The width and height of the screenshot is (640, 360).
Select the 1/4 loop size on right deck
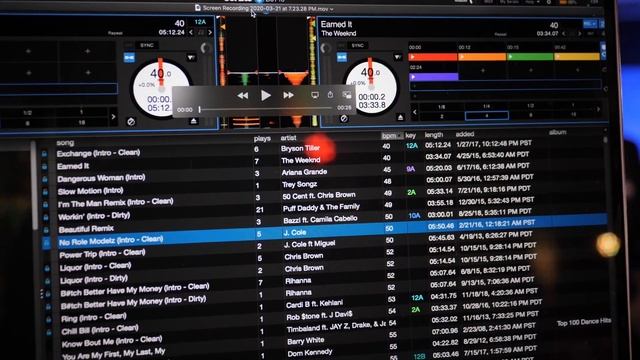pos(487,106)
